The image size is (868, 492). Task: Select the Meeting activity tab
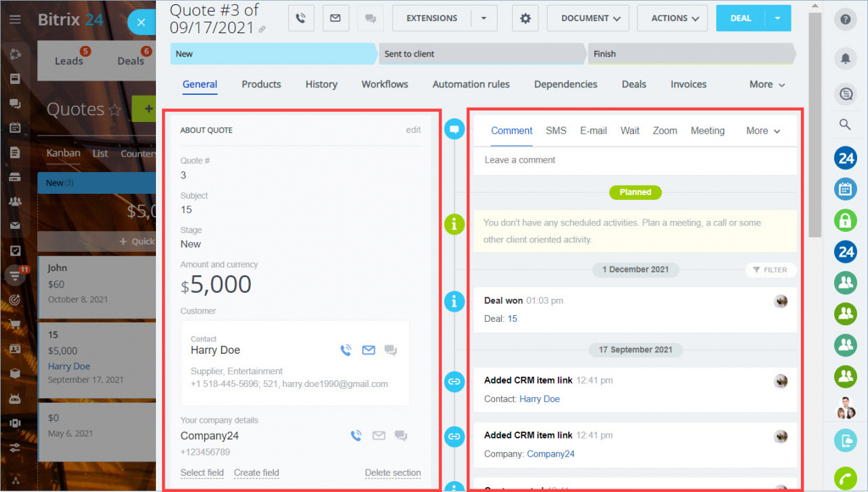[707, 131]
